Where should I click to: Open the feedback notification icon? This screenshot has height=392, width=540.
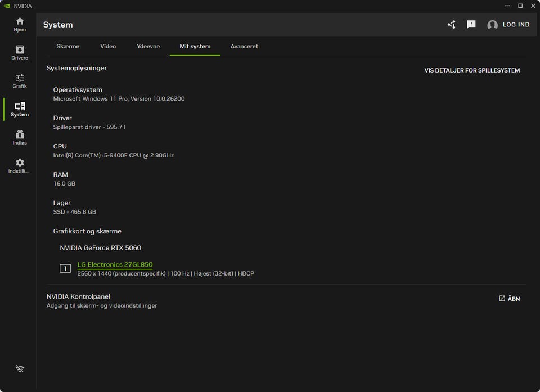click(471, 25)
